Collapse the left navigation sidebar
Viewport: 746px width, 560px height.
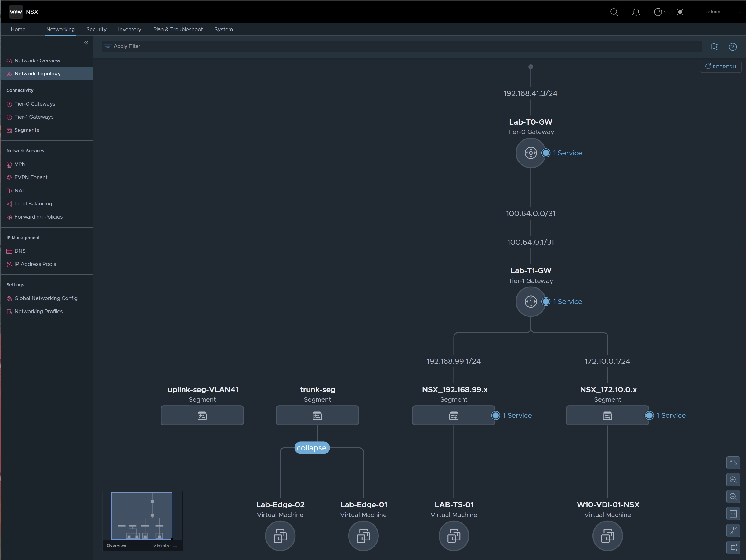click(x=86, y=43)
